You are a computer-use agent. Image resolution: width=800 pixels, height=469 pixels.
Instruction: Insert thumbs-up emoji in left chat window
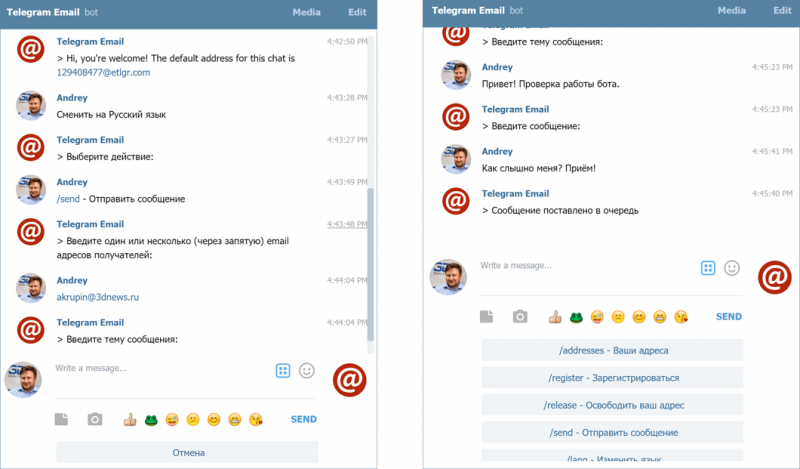130,419
